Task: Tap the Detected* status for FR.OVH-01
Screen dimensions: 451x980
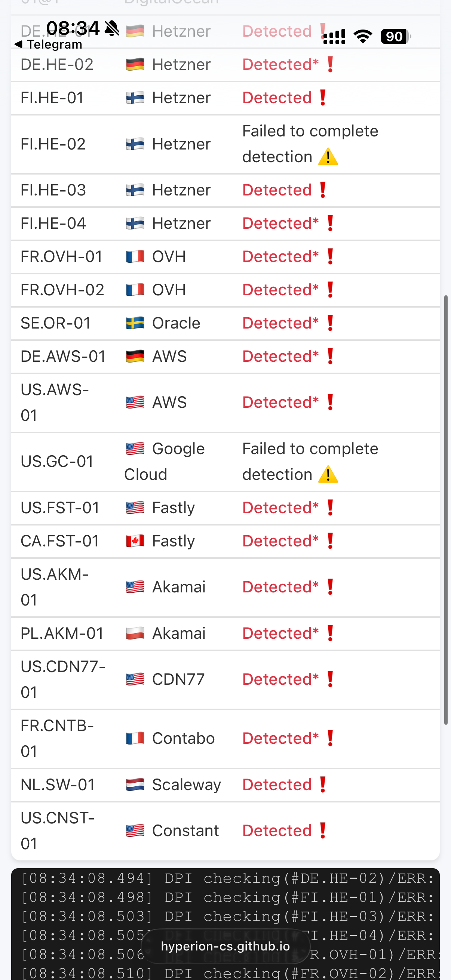Action: (x=280, y=256)
